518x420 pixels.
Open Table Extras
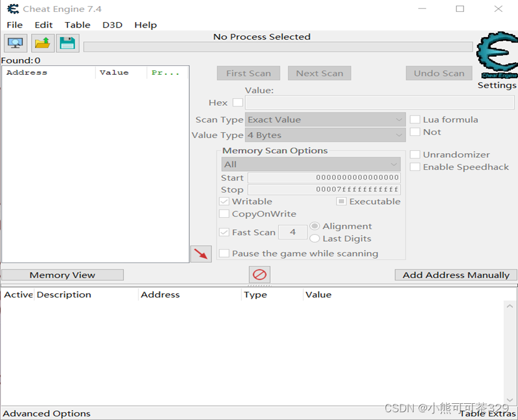pyautogui.click(x=487, y=413)
